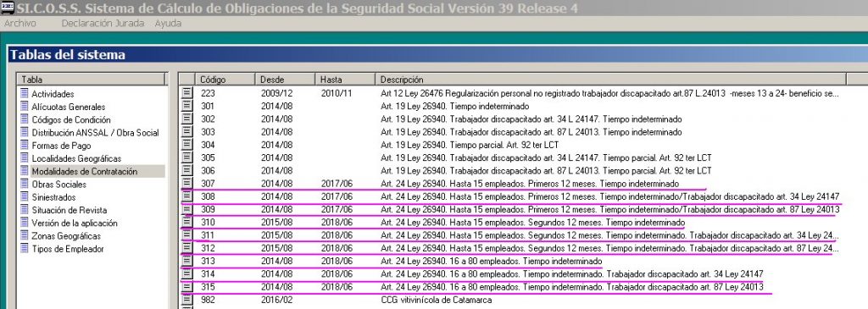Open the Ayuda menu
The width and height of the screenshot is (868, 309).
tap(168, 23)
